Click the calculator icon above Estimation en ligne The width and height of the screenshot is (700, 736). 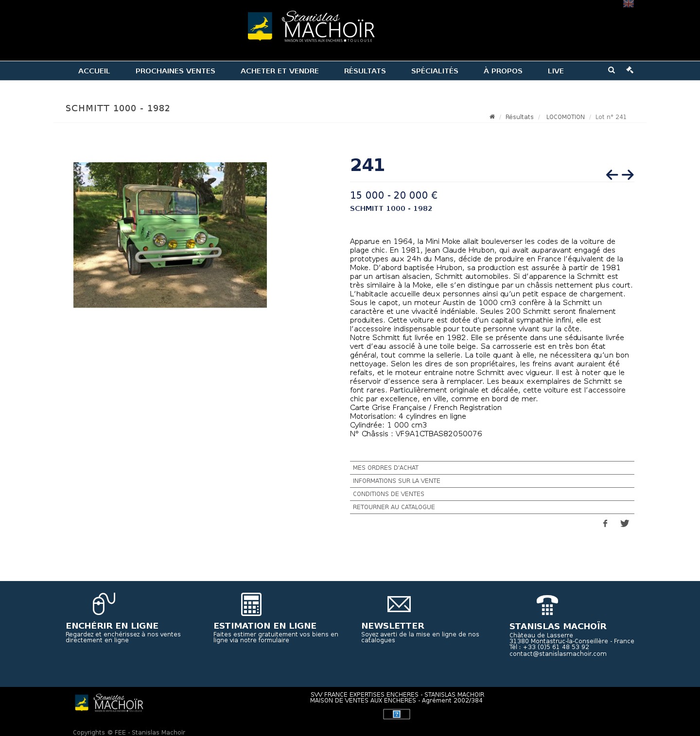pos(251,604)
